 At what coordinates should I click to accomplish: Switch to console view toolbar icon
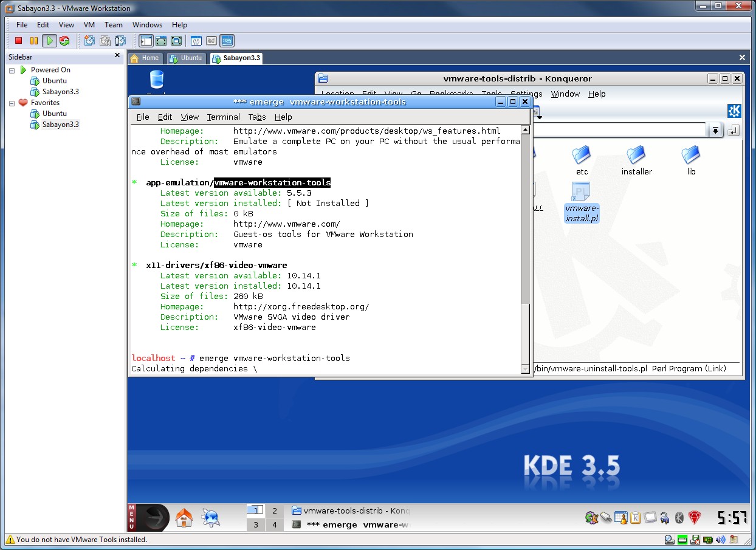click(x=227, y=41)
